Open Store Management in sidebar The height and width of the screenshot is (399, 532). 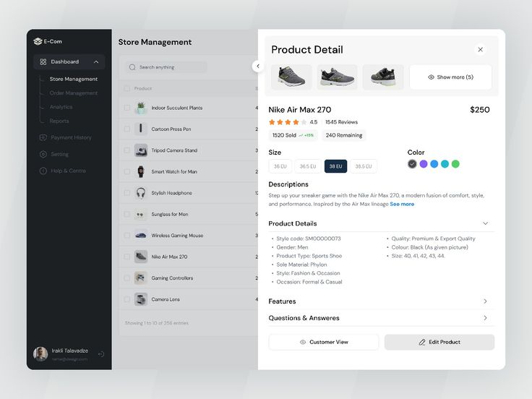click(x=74, y=79)
